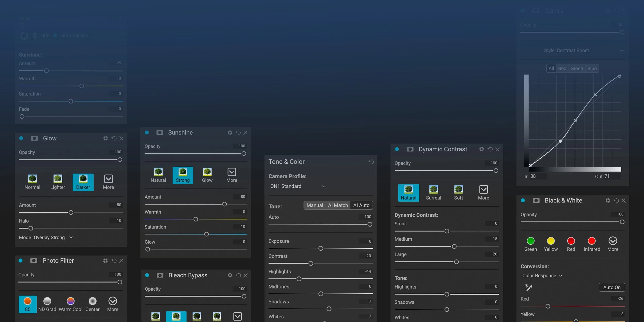Open mask icon in Sunshine panel
Screen dimensions: 644x322
pyautogui.click(x=160, y=133)
